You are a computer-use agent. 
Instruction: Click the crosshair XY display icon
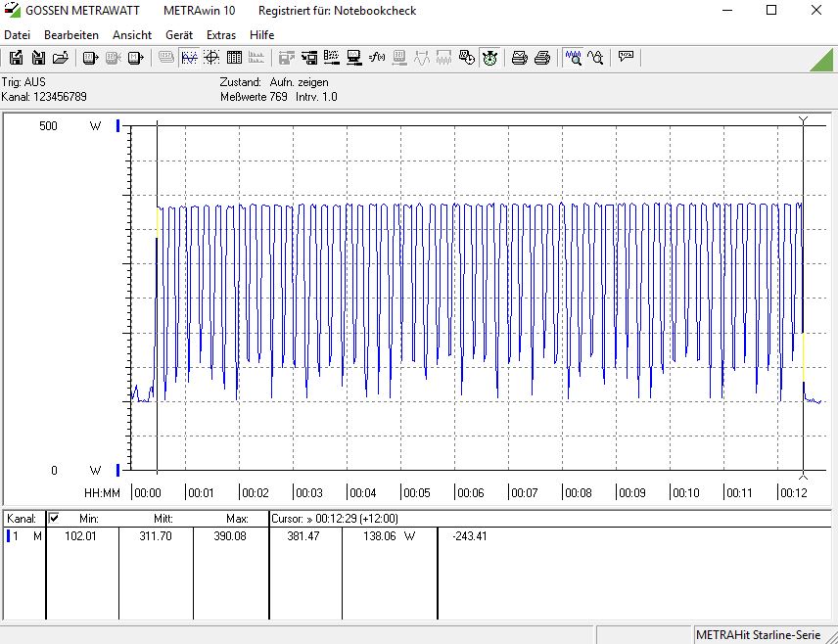(211, 58)
